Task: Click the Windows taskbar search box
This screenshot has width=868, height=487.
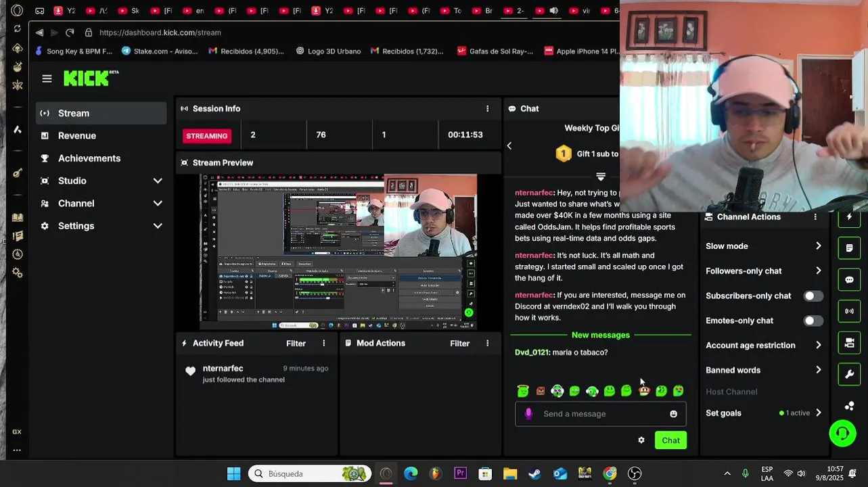Action: coord(310,473)
